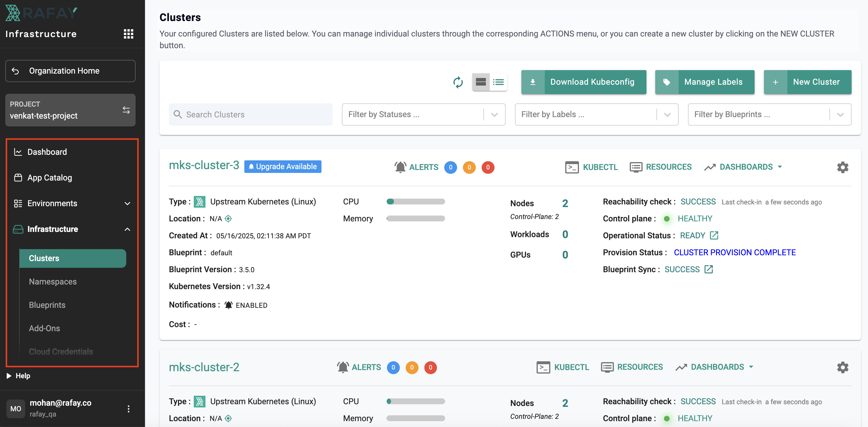Click HEALTHY control plane status of mks-cluster-3
The image size is (868, 427).
click(695, 218)
